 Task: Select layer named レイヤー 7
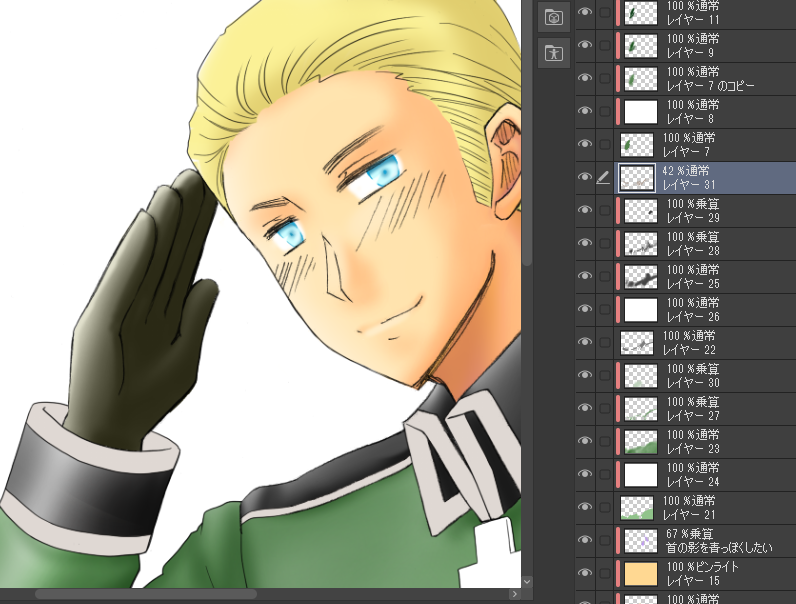click(x=686, y=151)
